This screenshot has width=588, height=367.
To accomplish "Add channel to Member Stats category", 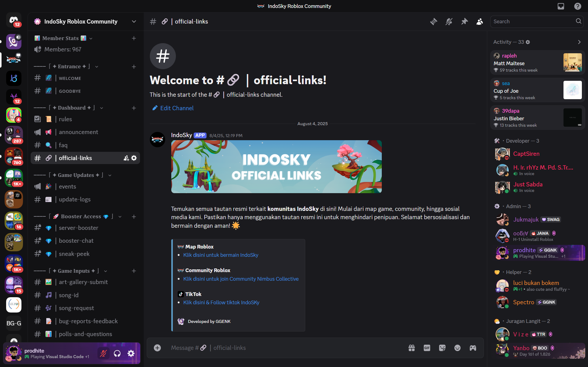I will 134,38.
